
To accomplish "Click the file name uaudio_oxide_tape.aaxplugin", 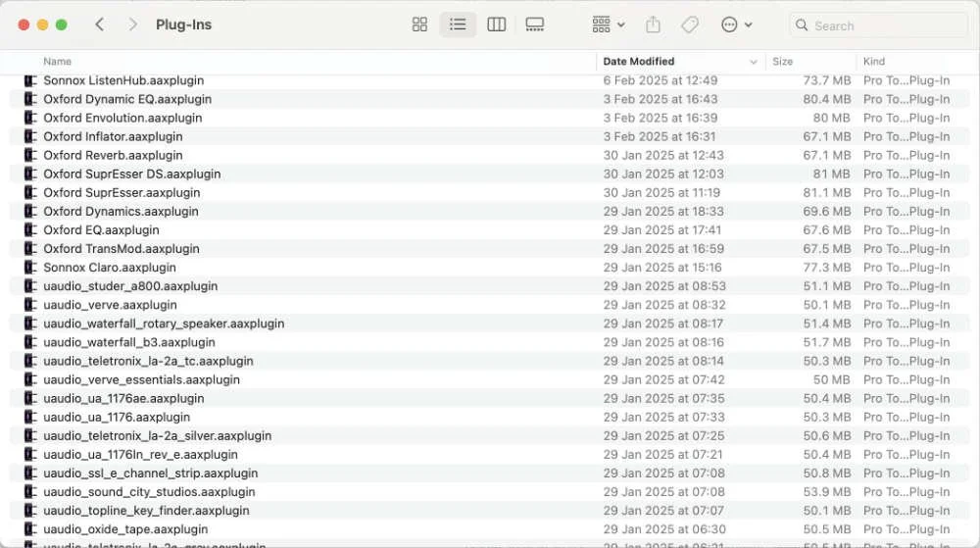I will pos(125,529).
